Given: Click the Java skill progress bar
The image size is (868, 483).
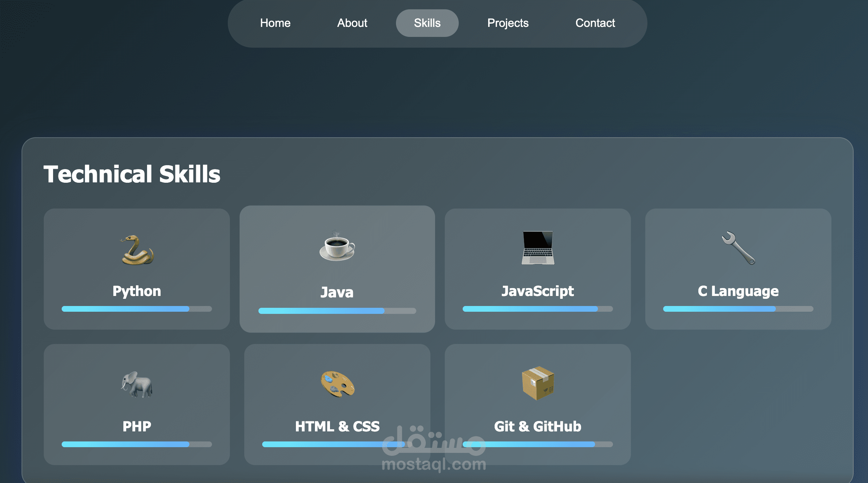Looking at the screenshot, I should point(337,311).
